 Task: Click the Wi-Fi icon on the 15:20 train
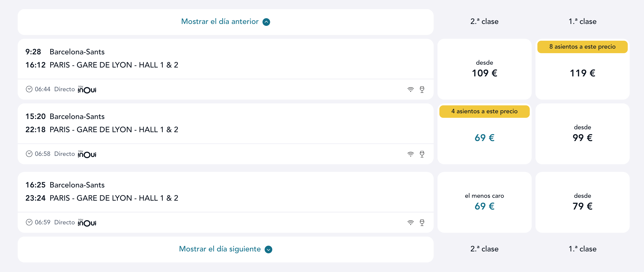(x=410, y=154)
